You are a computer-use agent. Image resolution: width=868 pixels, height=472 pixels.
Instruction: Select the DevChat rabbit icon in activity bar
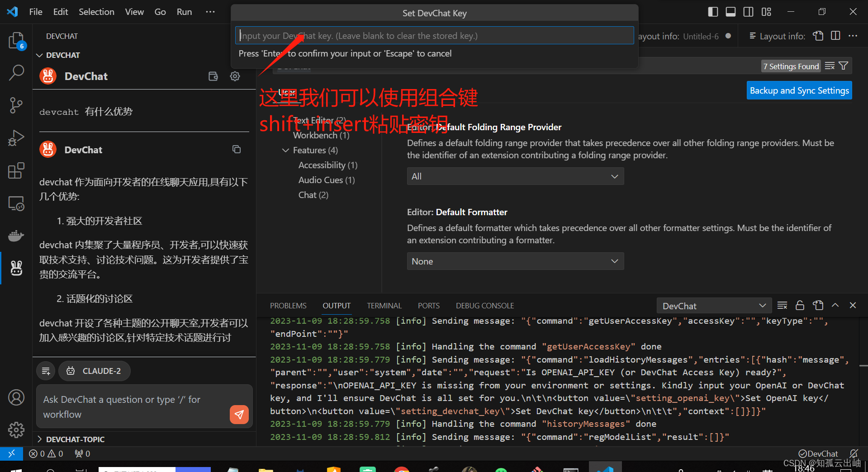click(x=16, y=268)
